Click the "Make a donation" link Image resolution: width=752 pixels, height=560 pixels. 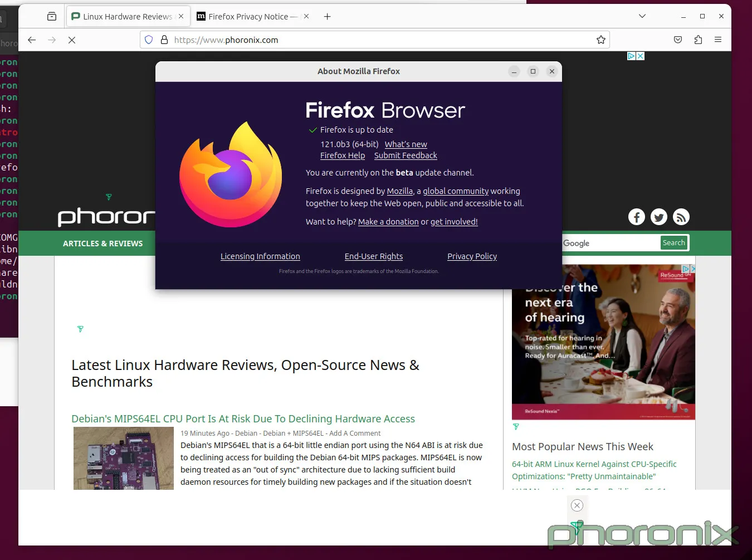coord(388,221)
